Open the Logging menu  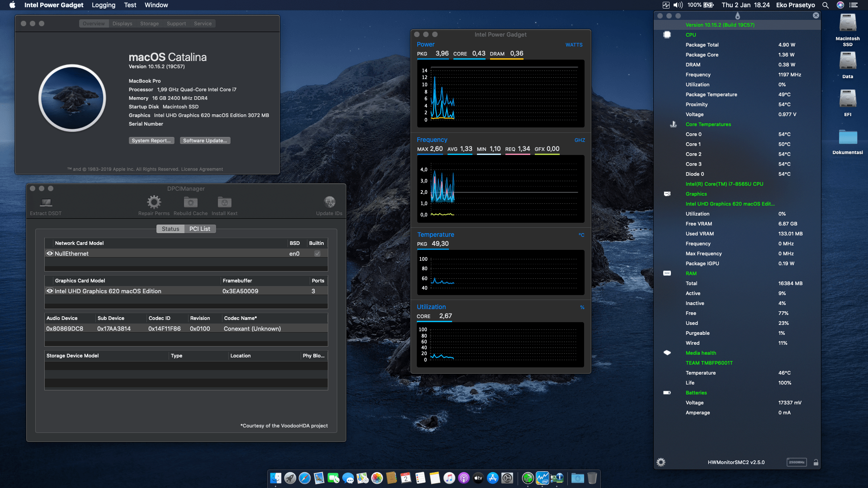pos(104,5)
